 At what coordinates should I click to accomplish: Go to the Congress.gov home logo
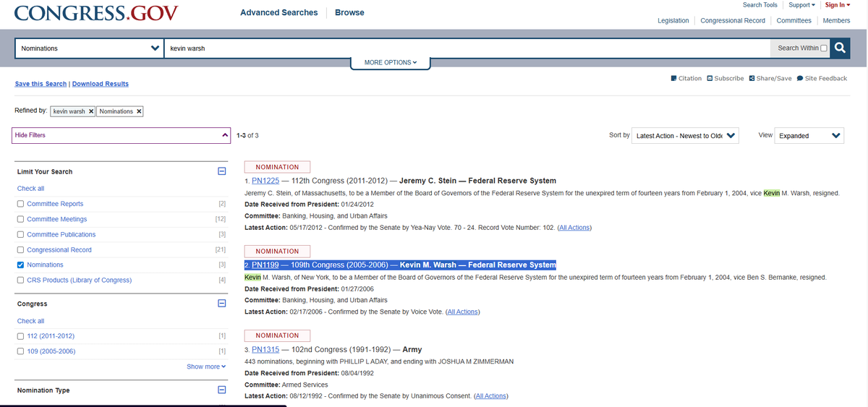(x=95, y=13)
